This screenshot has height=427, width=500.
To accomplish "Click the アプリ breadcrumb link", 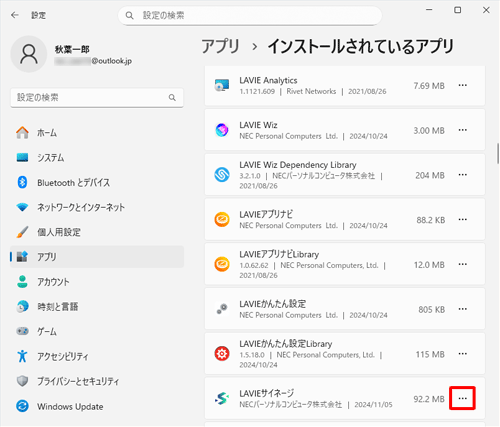I will [x=221, y=46].
